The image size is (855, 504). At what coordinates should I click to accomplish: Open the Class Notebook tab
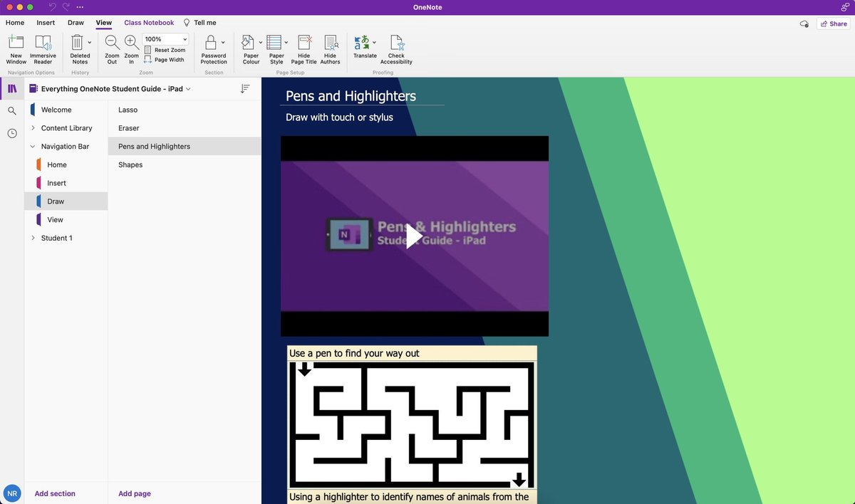click(x=149, y=23)
